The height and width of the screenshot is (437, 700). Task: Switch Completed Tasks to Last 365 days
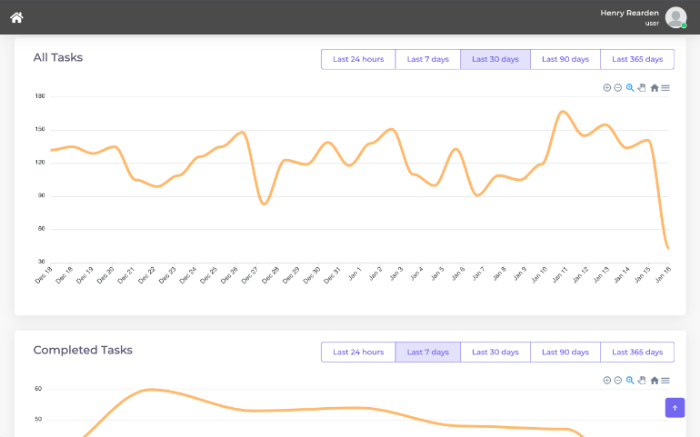[637, 352]
